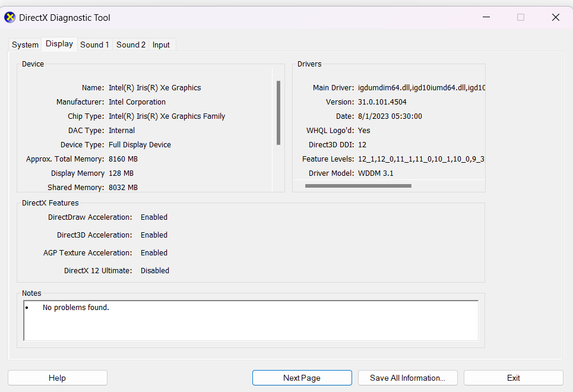
Task: Go to the Input tab
Action: [x=161, y=45]
